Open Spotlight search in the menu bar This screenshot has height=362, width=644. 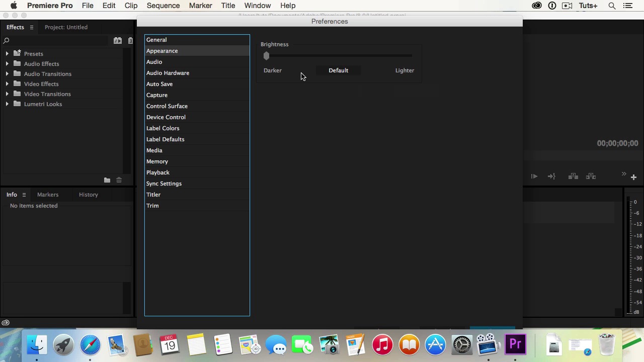coord(612,6)
